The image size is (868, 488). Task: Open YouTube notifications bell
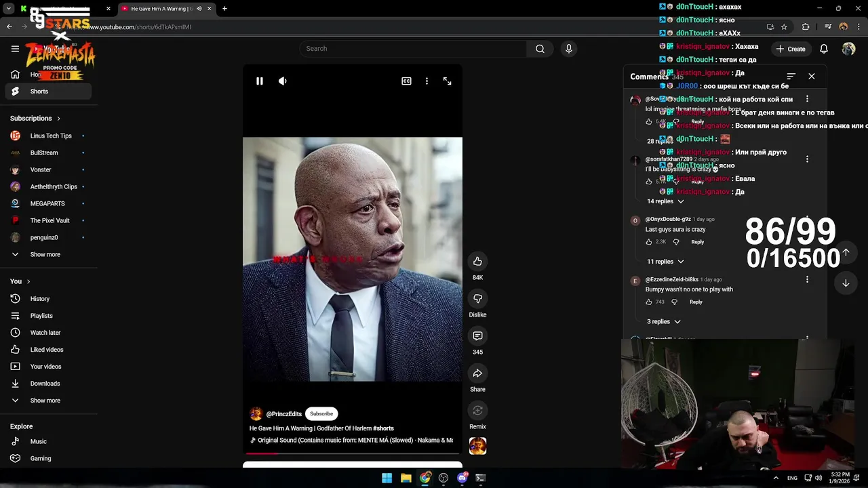pyautogui.click(x=824, y=49)
